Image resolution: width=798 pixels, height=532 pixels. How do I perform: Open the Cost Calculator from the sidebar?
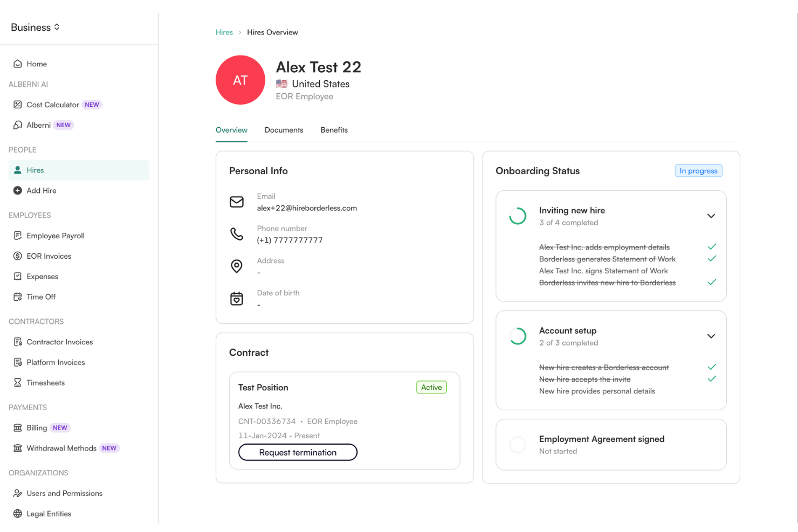pyautogui.click(x=18, y=105)
